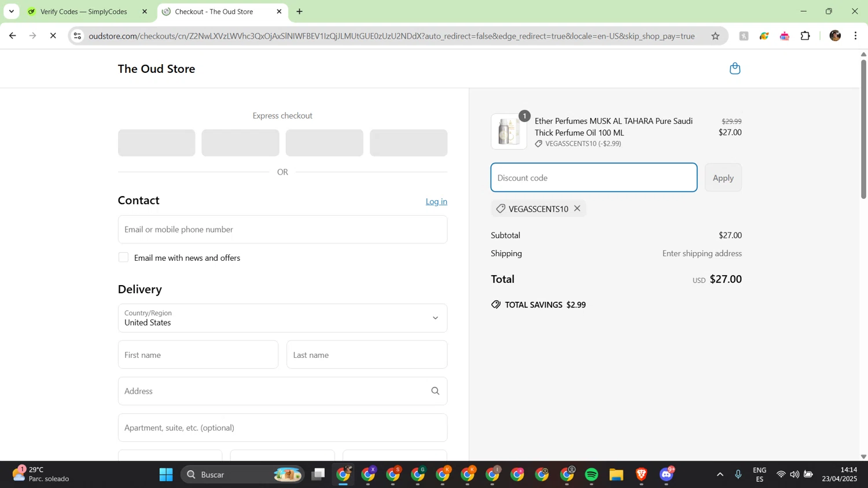Focus the Email or mobile phone number field

[282, 230]
